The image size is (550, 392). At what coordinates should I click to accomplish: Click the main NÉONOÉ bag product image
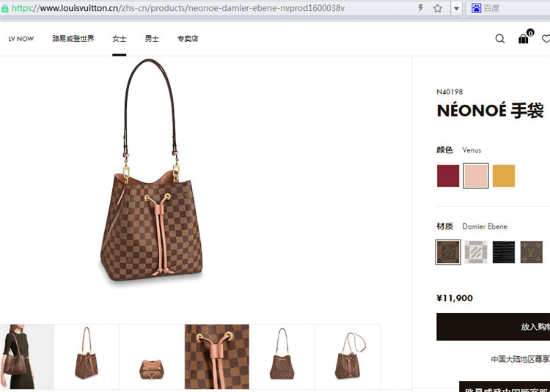(x=151, y=170)
